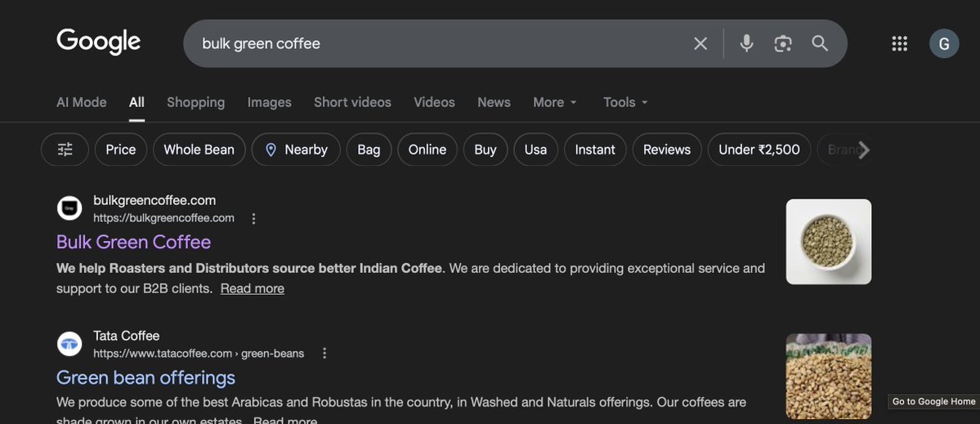
Task: Switch to Images tab
Action: tap(270, 102)
